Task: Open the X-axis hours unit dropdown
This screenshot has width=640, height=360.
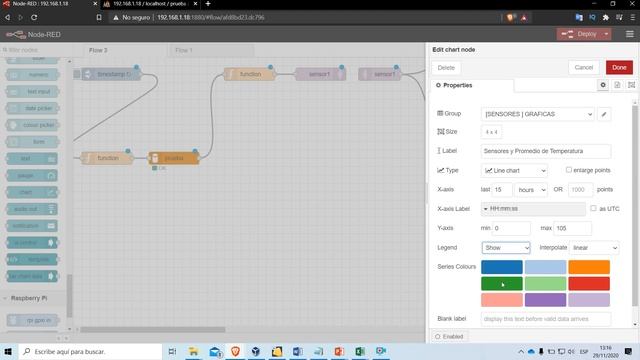Action: pyautogui.click(x=531, y=190)
